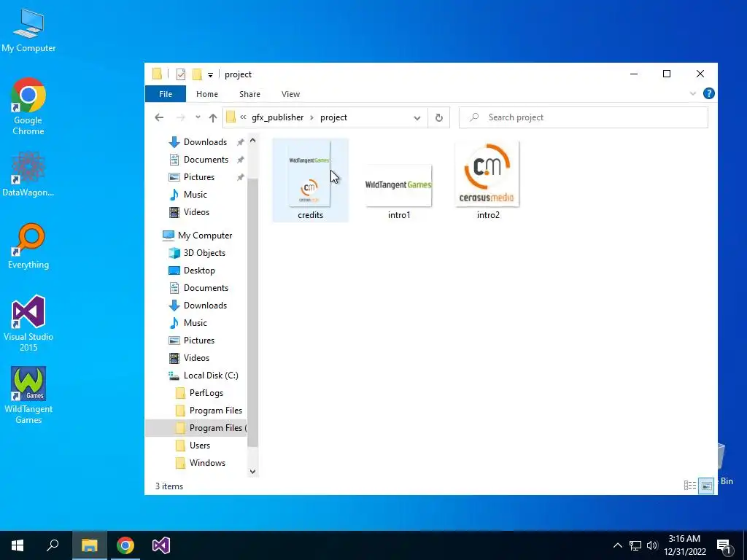
Task: Open Videos under Quick access
Action: 196,212
